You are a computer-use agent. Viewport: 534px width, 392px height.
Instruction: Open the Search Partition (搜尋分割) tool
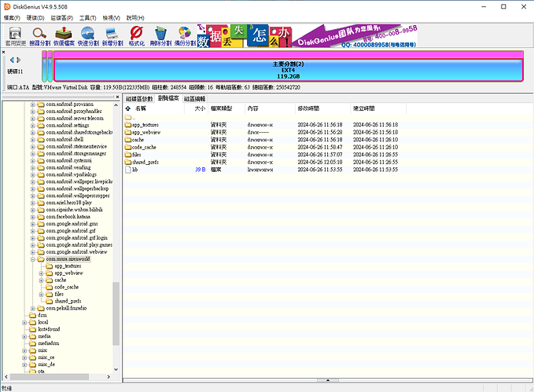[x=40, y=35]
